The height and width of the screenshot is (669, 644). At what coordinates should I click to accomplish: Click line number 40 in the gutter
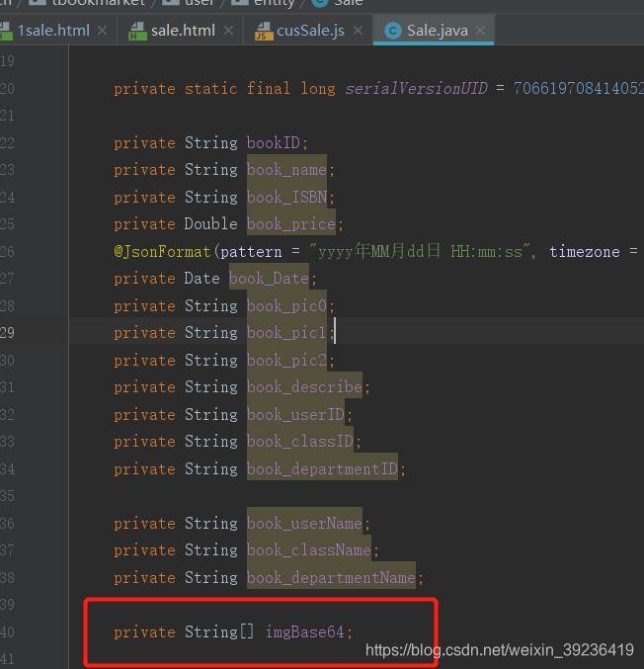tap(7, 631)
